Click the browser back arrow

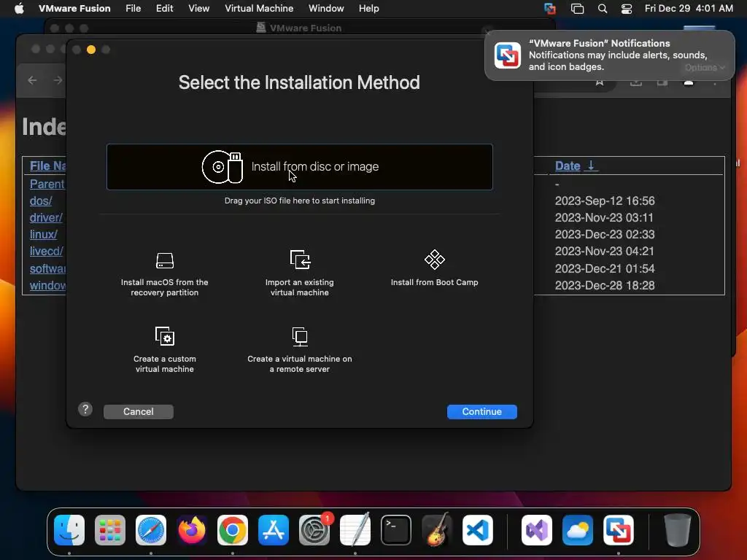point(32,80)
